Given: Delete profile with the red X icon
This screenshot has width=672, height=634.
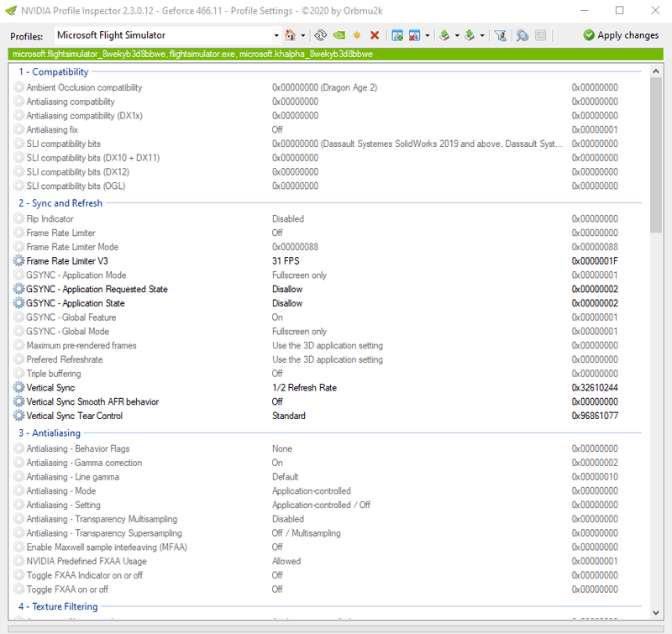Looking at the screenshot, I should pos(375,35).
